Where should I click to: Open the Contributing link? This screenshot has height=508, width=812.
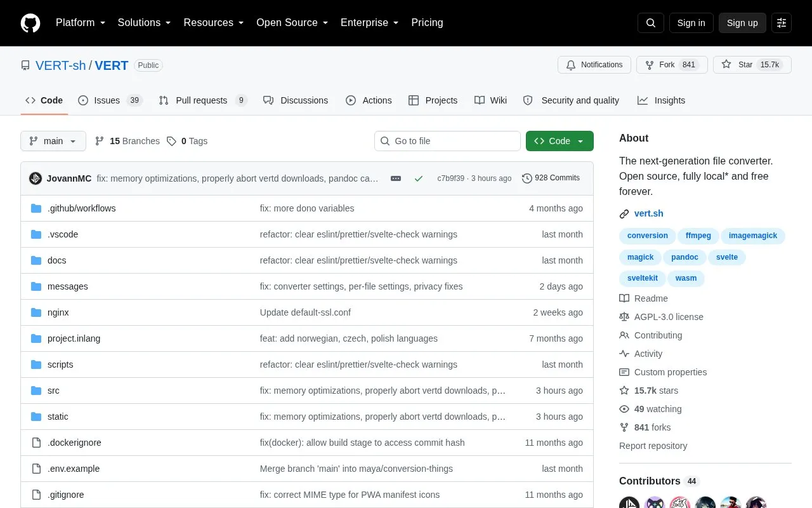658,335
